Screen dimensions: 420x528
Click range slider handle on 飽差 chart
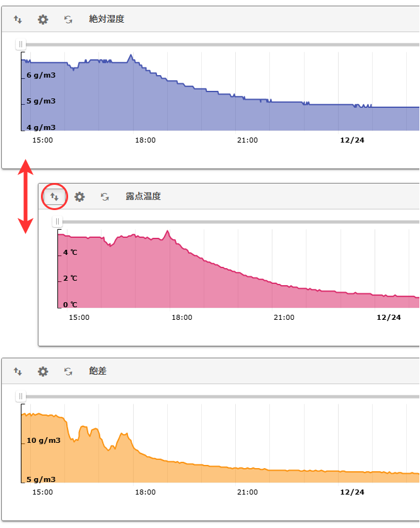click(21, 396)
